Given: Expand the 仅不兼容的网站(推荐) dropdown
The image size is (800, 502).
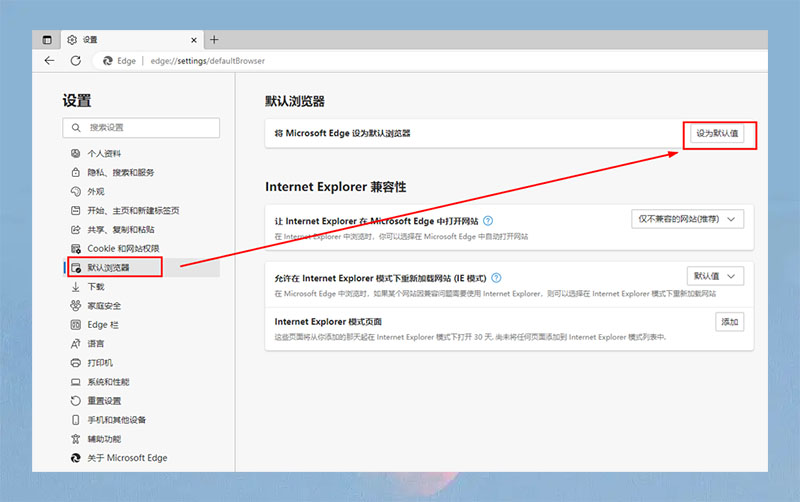Looking at the screenshot, I should (x=688, y=219).
